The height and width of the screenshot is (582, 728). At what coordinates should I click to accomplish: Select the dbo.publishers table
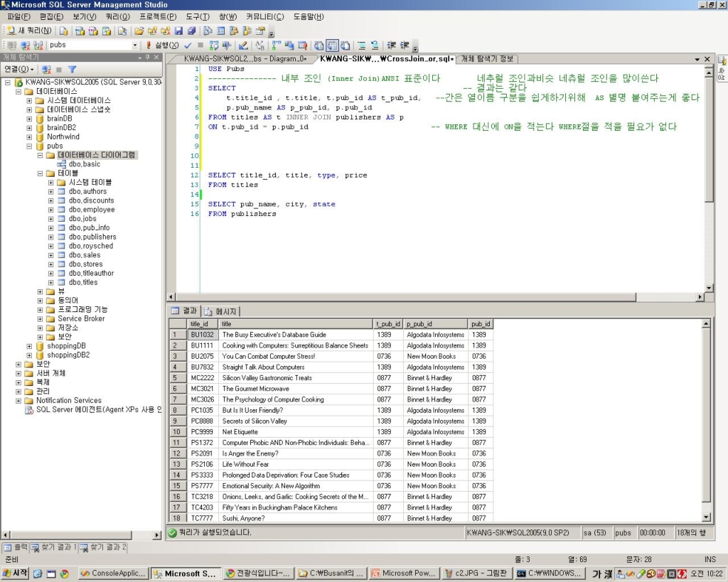click(x=92, y=237)
